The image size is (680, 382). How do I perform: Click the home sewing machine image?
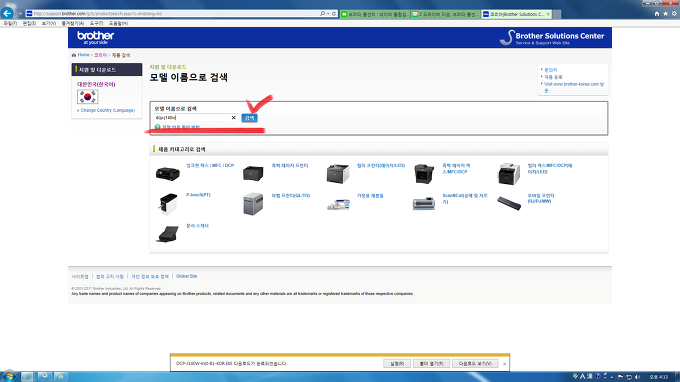338,204
